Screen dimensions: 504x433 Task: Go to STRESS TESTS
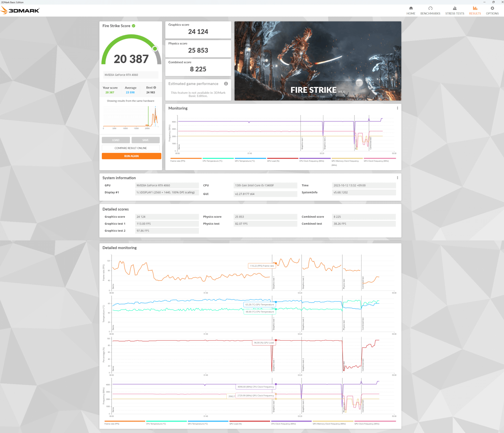pyautogui.click(x=455, y=11)
